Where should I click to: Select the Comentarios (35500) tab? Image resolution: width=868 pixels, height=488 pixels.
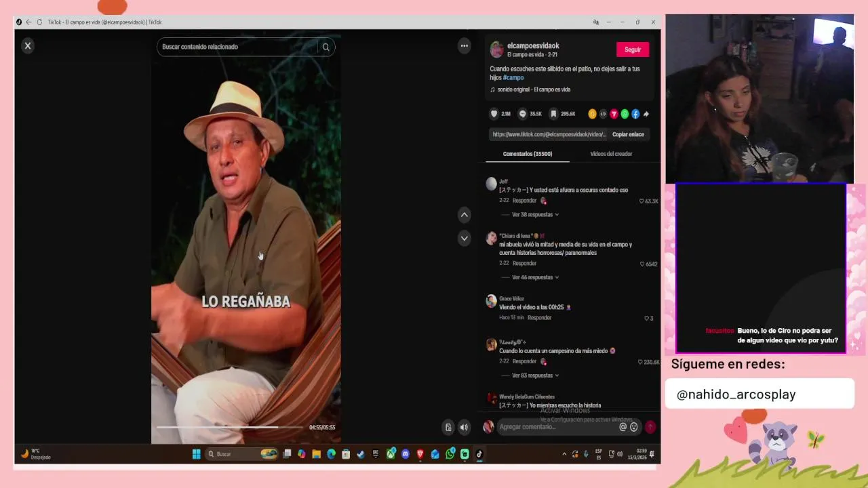(528, 154)
